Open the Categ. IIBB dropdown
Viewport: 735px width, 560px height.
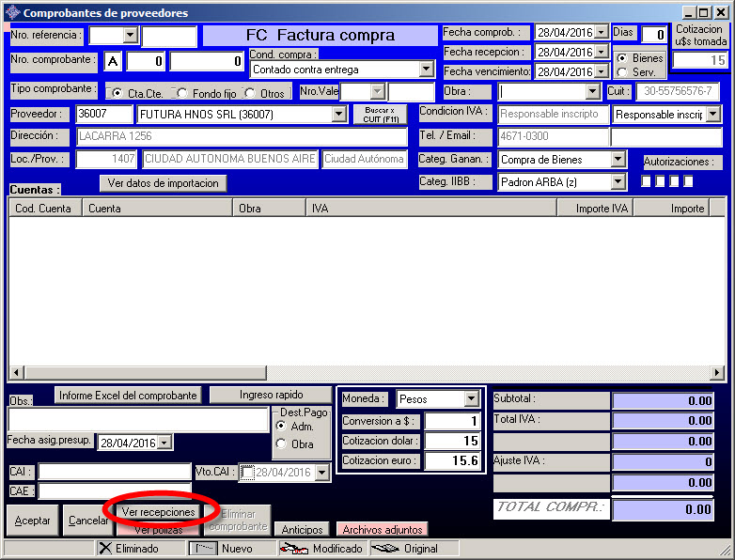(x=618, y=182)
